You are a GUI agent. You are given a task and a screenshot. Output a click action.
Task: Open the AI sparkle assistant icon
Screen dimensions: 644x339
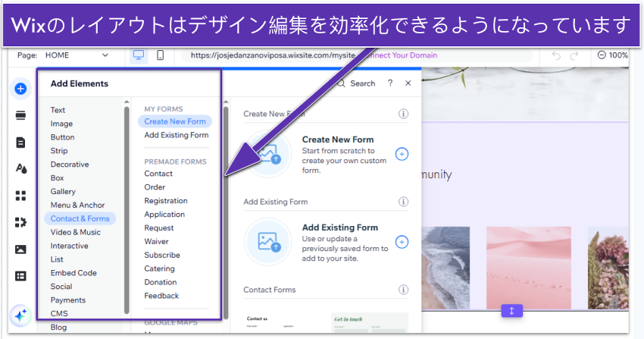click(x=20, y=315)
